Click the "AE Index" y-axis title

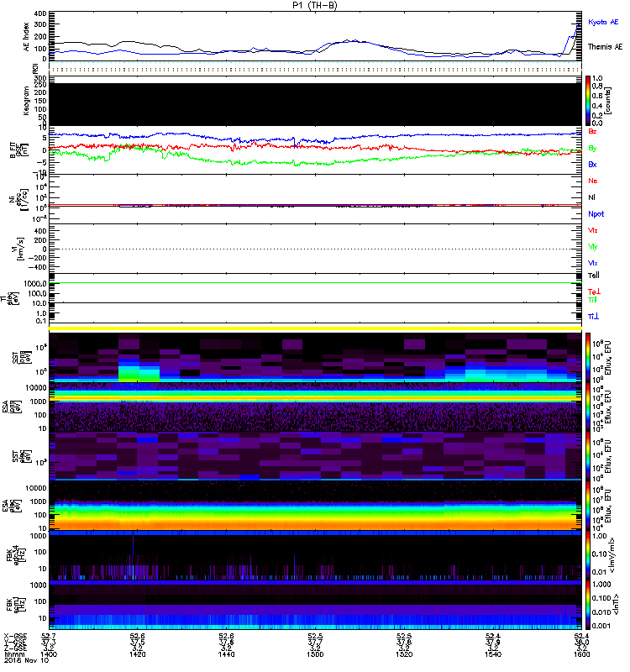27,37
